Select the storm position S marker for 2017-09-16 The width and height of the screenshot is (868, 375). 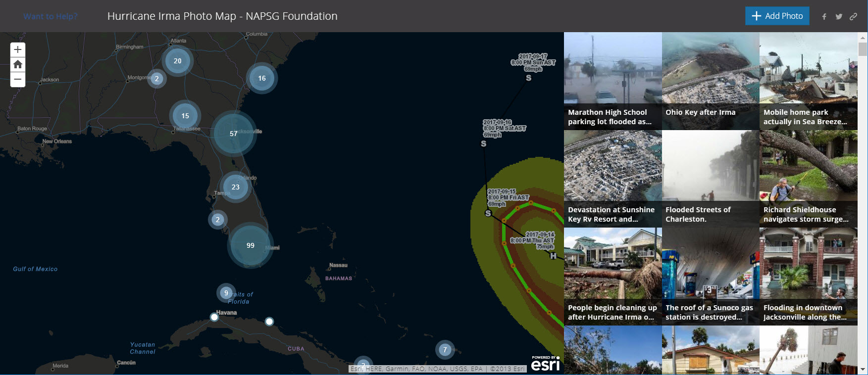coord(484,144)
